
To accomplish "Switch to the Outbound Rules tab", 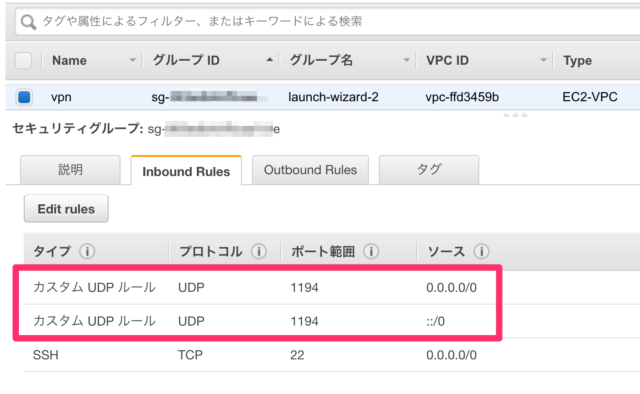I will [x=310, y=170].
